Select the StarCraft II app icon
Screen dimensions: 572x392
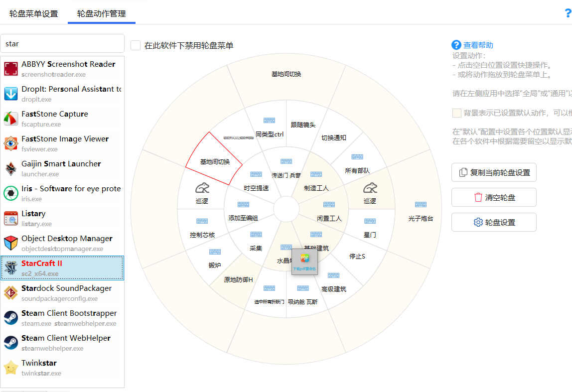[x=11, y=268]
